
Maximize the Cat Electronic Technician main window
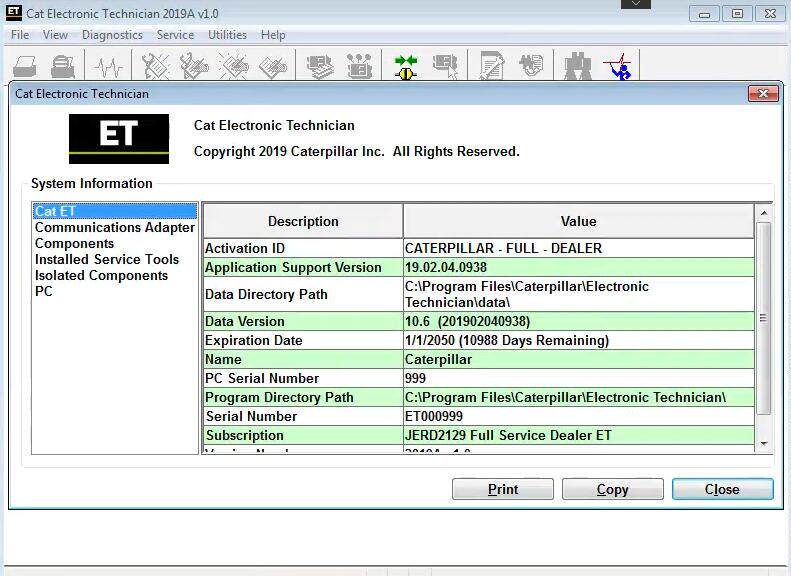coord(737,14)
